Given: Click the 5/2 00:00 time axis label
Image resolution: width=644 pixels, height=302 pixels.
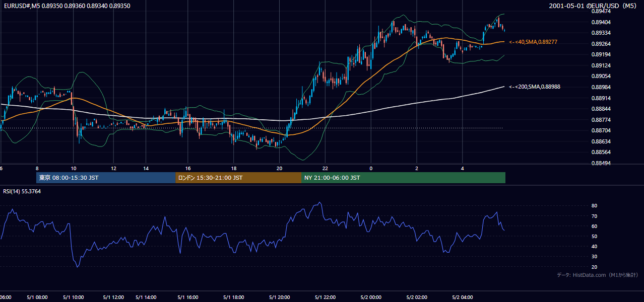Looking at the screenshot, I should tap(371, 297).
